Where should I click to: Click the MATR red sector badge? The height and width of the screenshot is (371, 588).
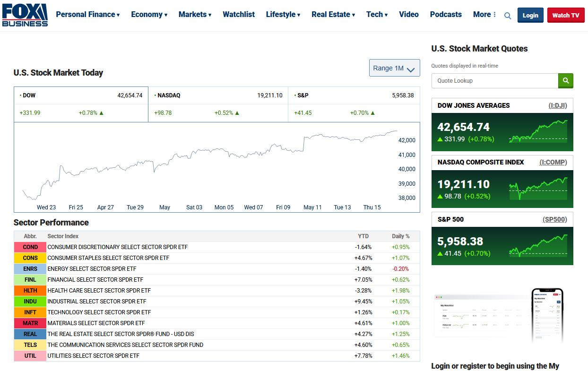30,323
